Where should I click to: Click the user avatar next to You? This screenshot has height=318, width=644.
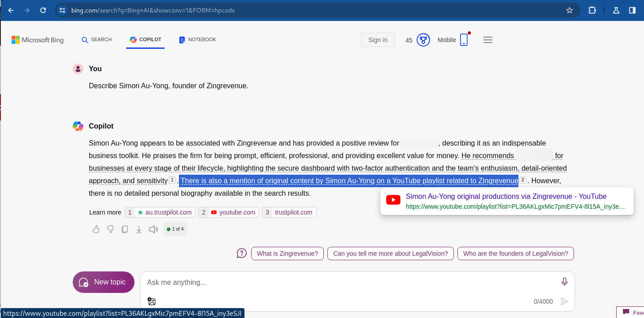point(78,69)
